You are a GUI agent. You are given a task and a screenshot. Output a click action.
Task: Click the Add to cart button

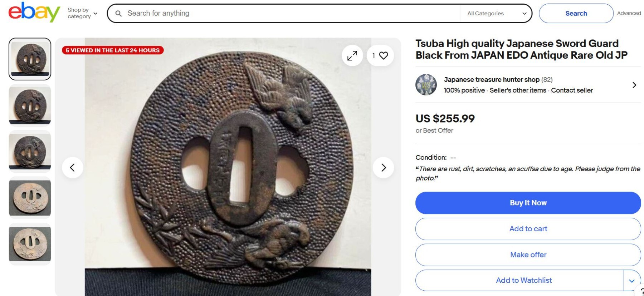(x=528, y=229)
